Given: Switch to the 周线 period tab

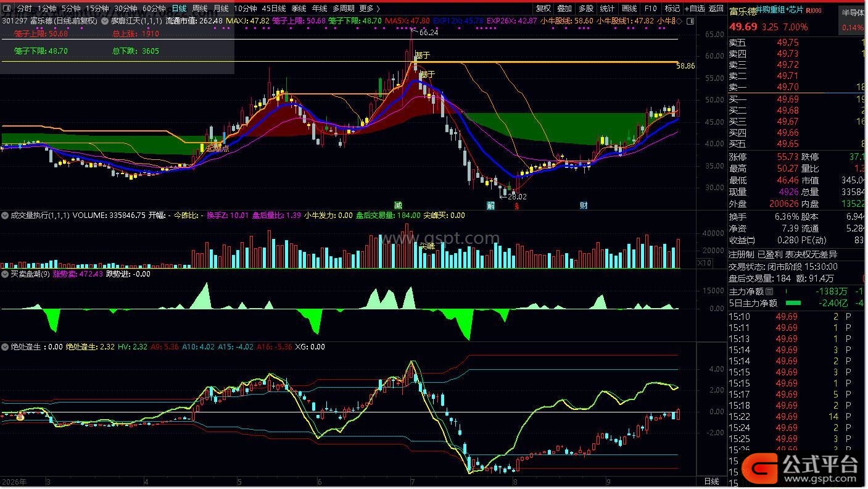Looking at the screenshot, I should point(199,9).
